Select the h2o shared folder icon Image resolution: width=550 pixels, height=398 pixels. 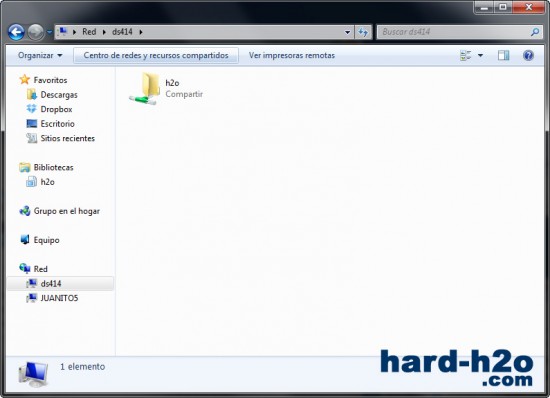coord(145,89)
